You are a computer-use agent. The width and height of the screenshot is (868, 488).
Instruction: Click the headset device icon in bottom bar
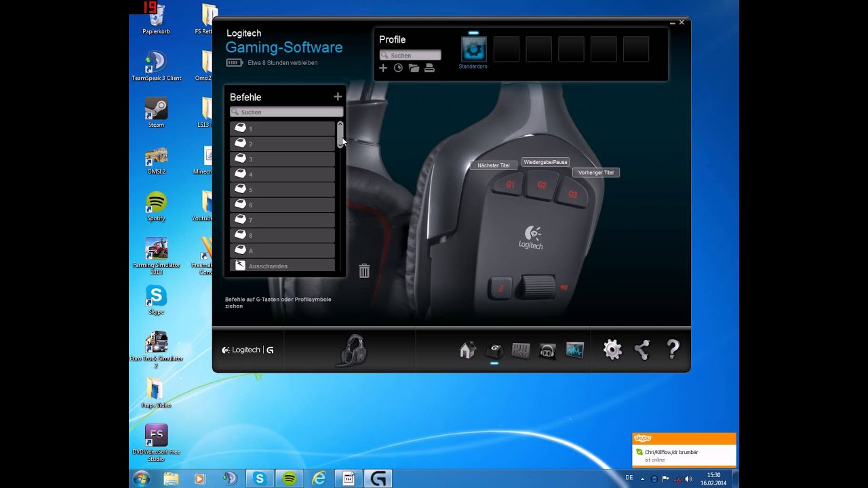tap(353, 350)
